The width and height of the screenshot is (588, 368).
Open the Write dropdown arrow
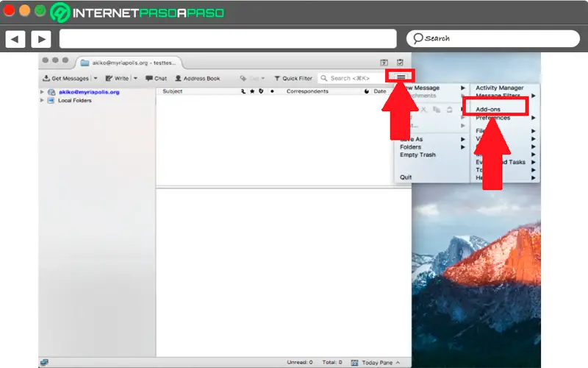point(135,78)
